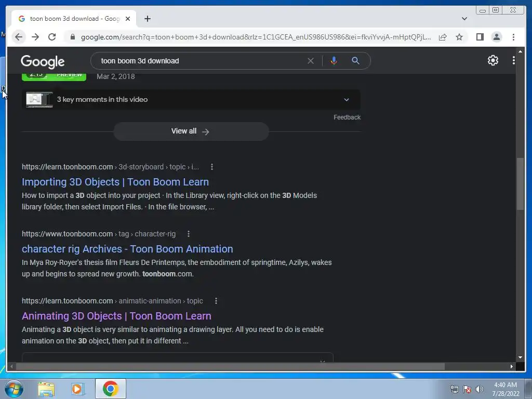Image resolution: width=532 pixels, height=399 pixels.
Task: Open the Chrome three-dot menu
Action: (x=513, y=37)
